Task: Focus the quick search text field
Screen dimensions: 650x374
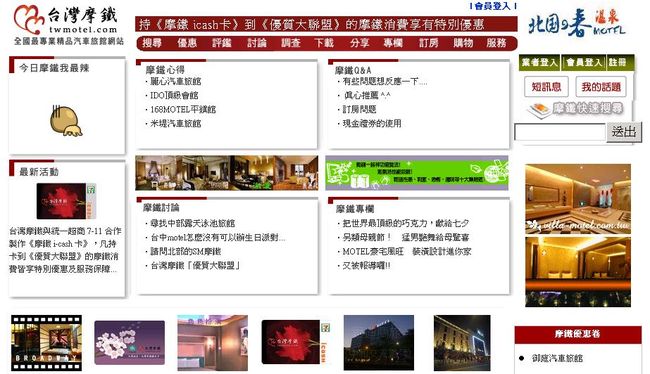Action: tap(560, 132)
